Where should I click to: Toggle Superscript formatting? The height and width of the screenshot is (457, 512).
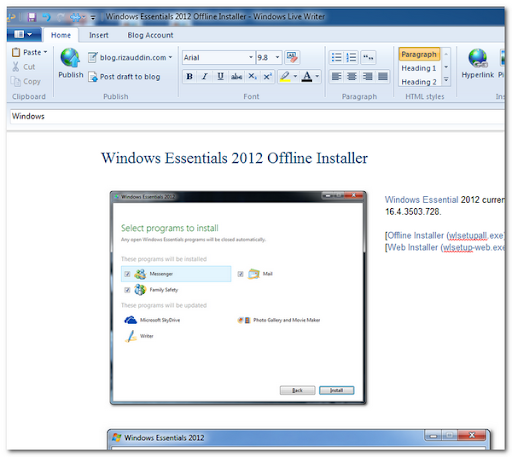268,77
